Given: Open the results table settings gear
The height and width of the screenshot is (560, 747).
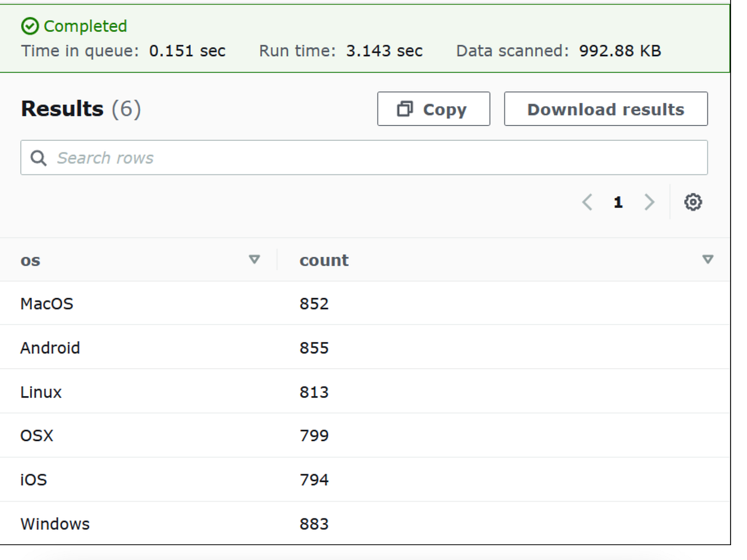Looking at the screenshot, I should click(x=693, y=202).
